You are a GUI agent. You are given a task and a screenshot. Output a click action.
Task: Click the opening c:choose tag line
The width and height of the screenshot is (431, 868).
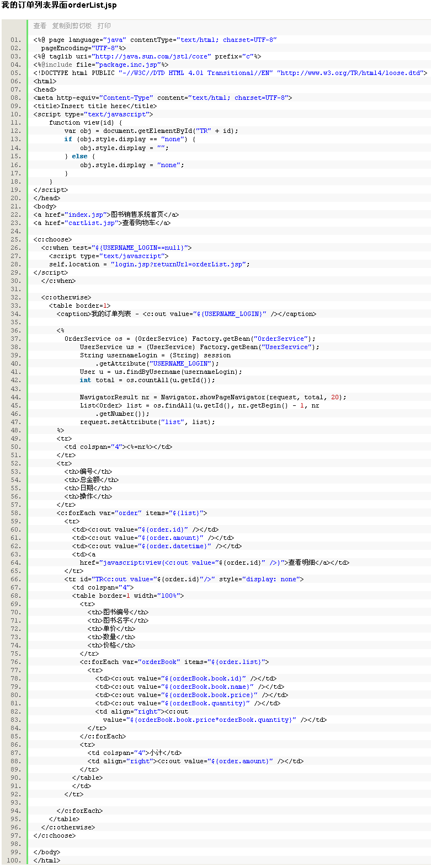point(52,239)
